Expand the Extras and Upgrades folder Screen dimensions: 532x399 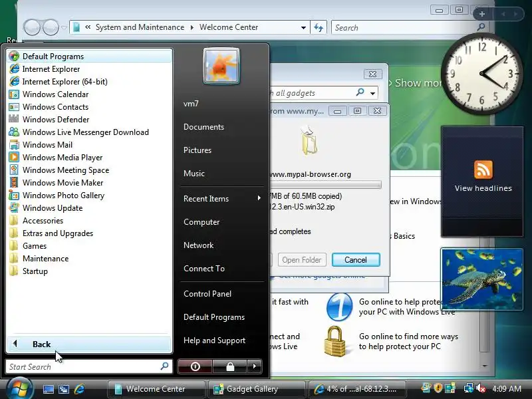pyautogui.click(x=90, y=233)
